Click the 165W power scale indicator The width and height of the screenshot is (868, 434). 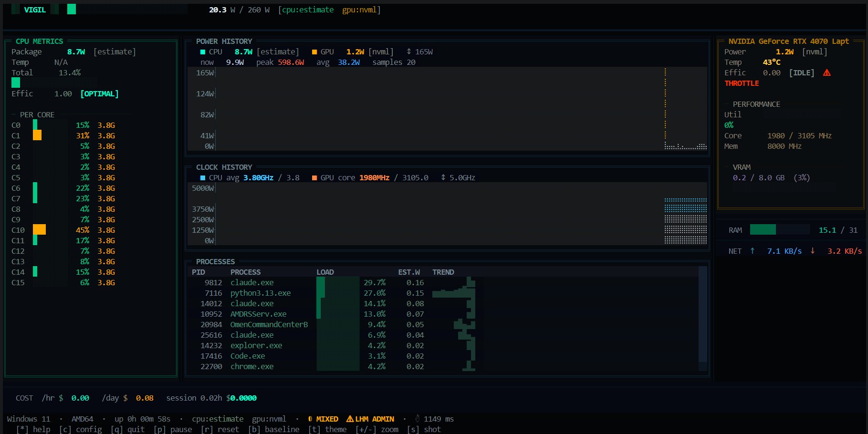coord(419,52)
